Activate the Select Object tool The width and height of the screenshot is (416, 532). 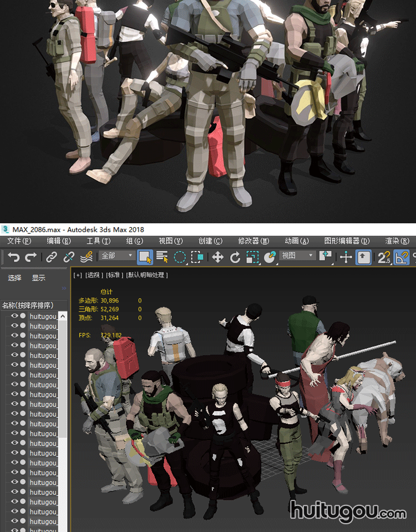(x=145, y=257)
